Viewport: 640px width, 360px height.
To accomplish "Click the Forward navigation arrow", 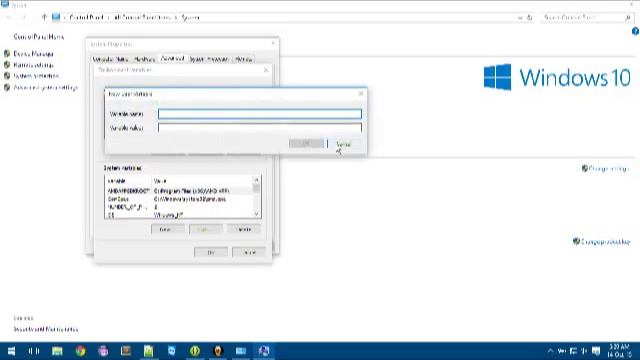I will point(23,17).
